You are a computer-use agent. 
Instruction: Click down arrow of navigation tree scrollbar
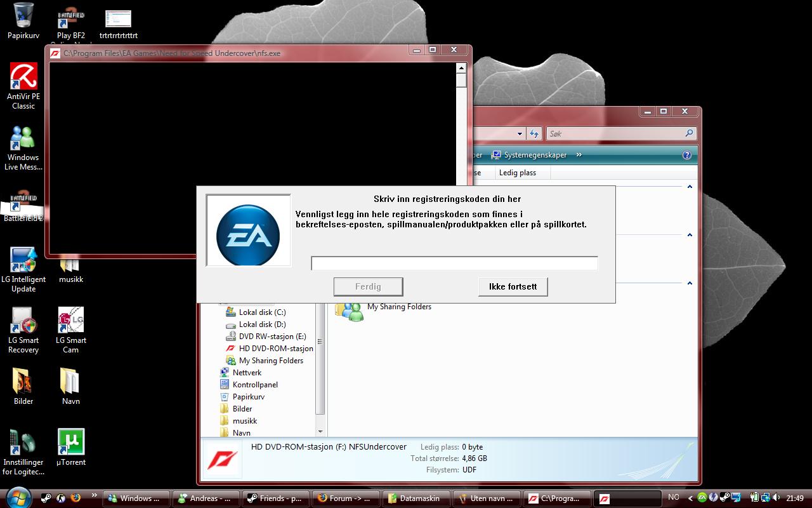pyautogui.click(x=320, y=432)
